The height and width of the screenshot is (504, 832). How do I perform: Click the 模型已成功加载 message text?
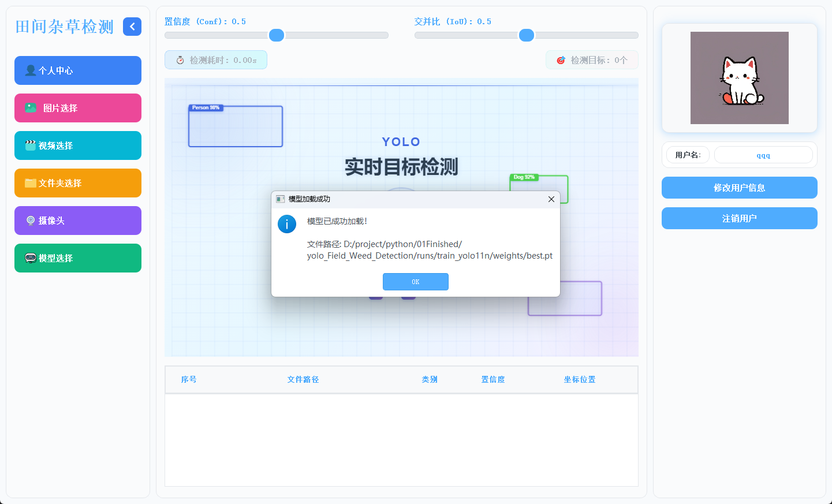click(337, 221)
